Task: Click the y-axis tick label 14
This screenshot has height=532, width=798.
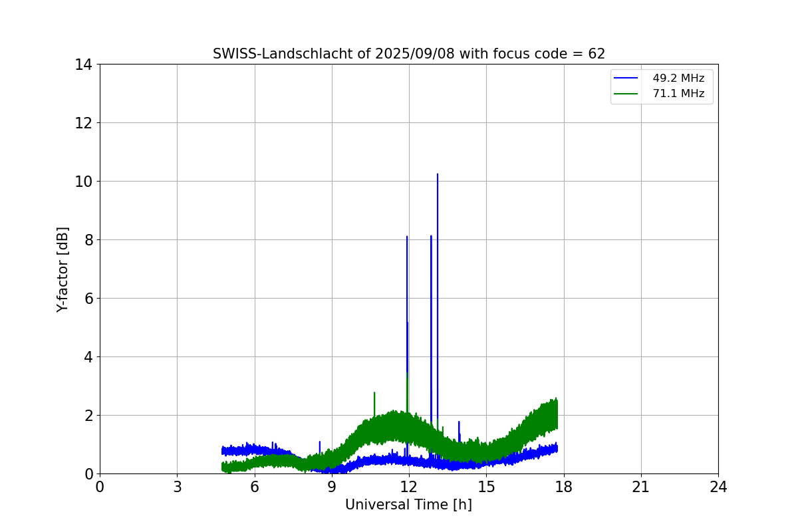Action: click(83, 65)
